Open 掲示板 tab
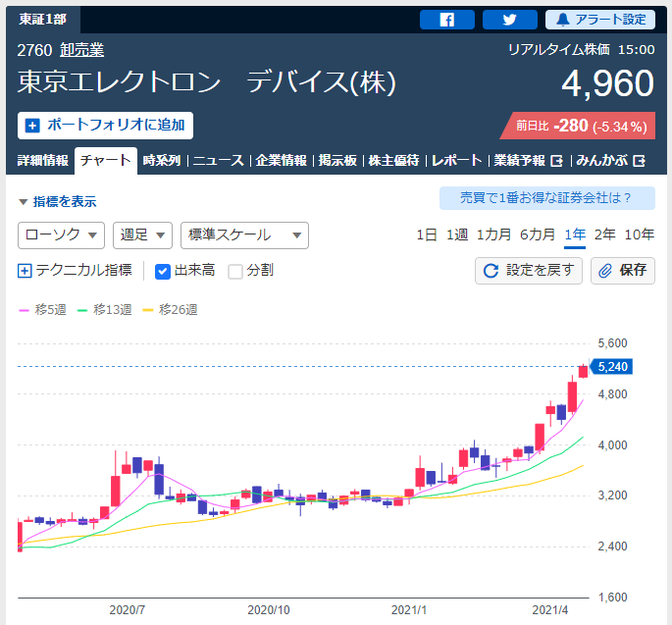 click(337, 160)
